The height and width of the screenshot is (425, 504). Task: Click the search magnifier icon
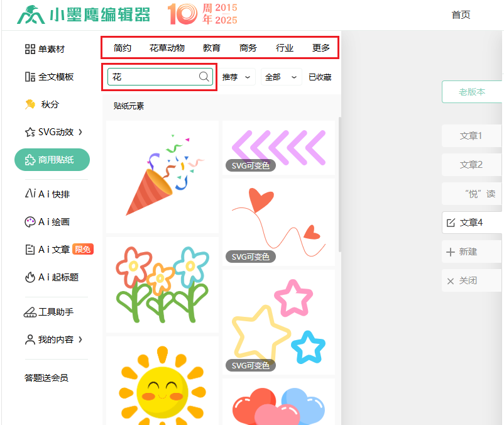click(x=204, y=77)
